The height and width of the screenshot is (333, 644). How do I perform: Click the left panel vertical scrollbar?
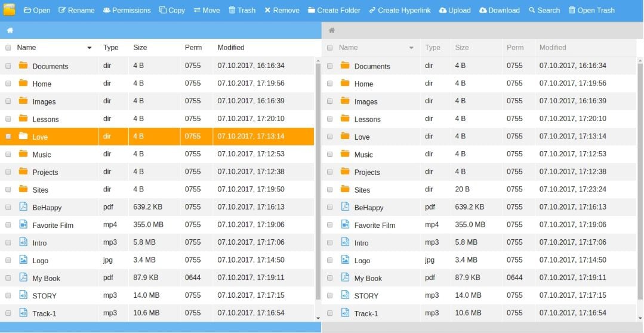[x=318, y=181]
